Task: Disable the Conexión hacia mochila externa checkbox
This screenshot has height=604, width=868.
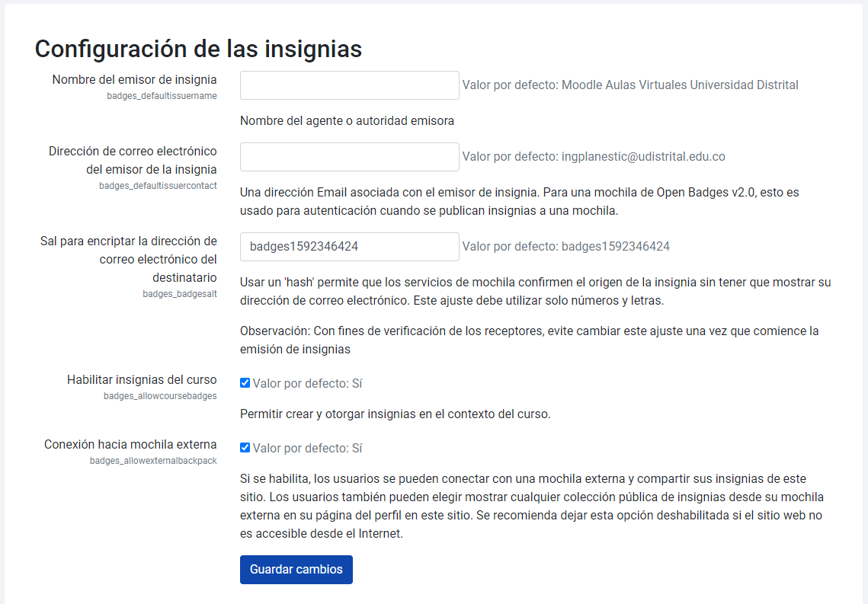Action: pyautogui.click(x=245, y=447)
